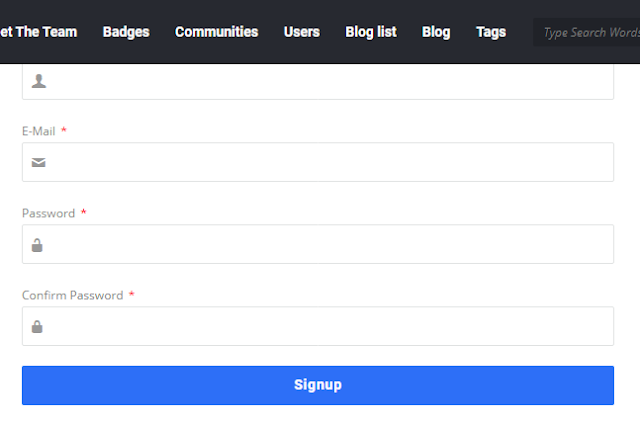Click the padlock icon in Confirm Password field
This screenshot has width=640, height=424.
[x=37, y=326]
